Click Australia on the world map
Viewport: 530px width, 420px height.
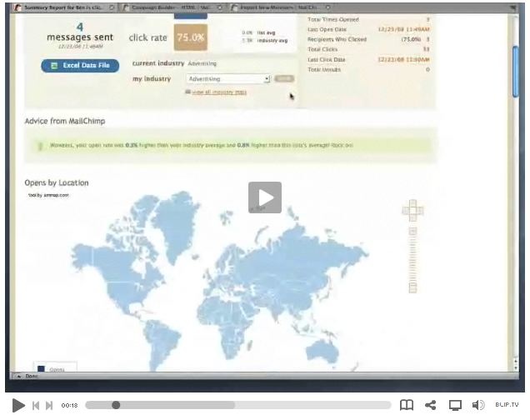pos(322,352)
